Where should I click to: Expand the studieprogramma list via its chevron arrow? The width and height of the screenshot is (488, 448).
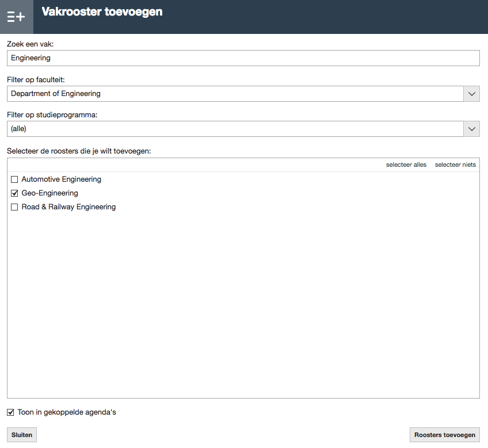pos(471,129)
